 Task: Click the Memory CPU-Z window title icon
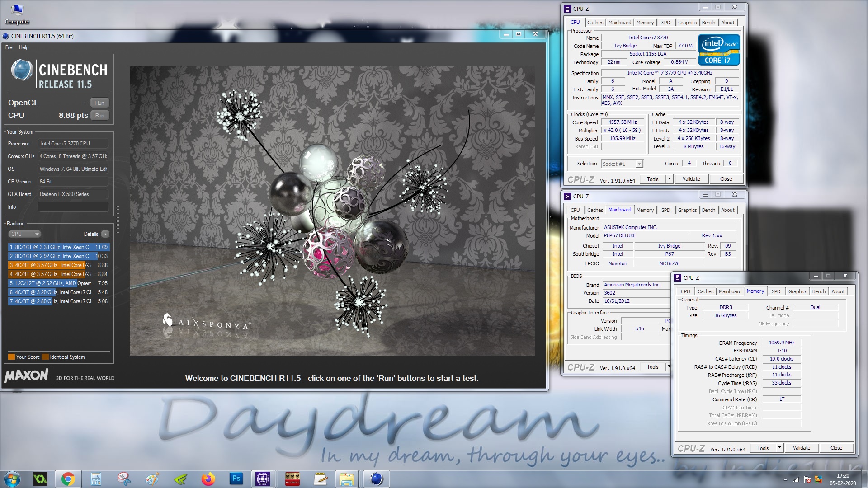pyautogui.click(x=678, y=277)
